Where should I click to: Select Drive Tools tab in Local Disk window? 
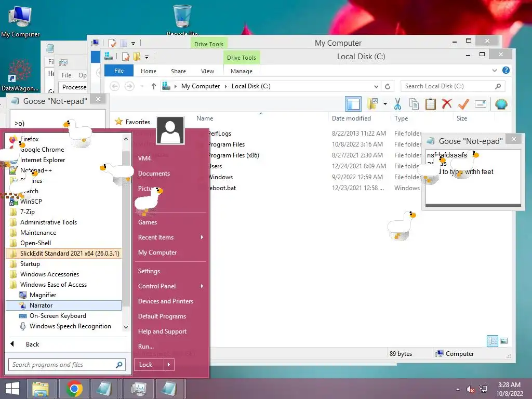242,58
